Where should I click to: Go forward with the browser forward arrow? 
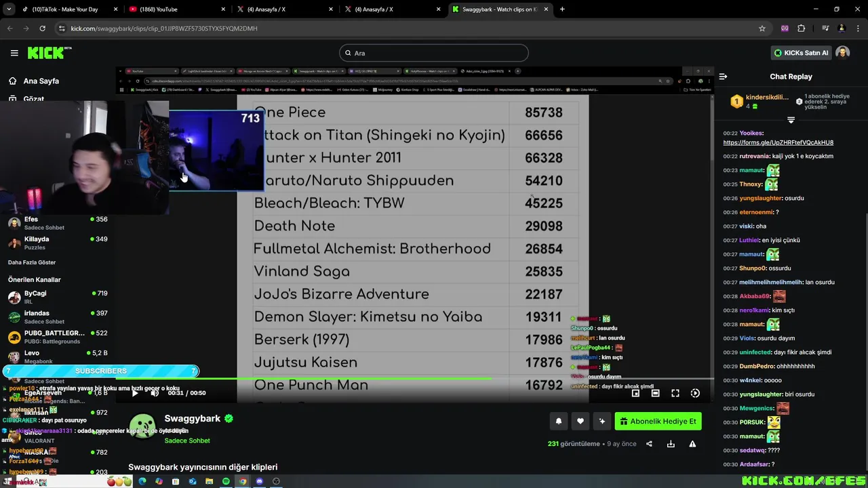[26, 28]
